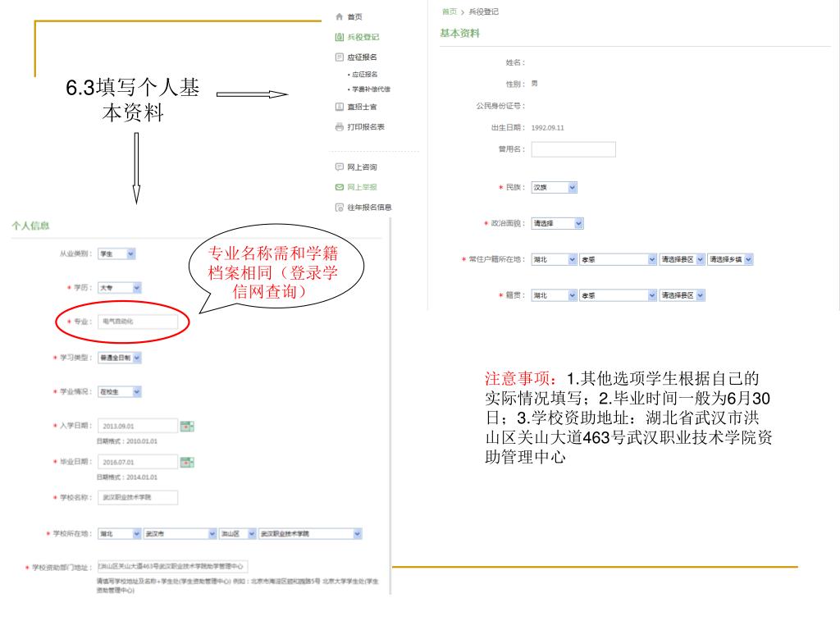
Task: Click 兵役登记 in the breadcrumb
Action: click(483, 11)
